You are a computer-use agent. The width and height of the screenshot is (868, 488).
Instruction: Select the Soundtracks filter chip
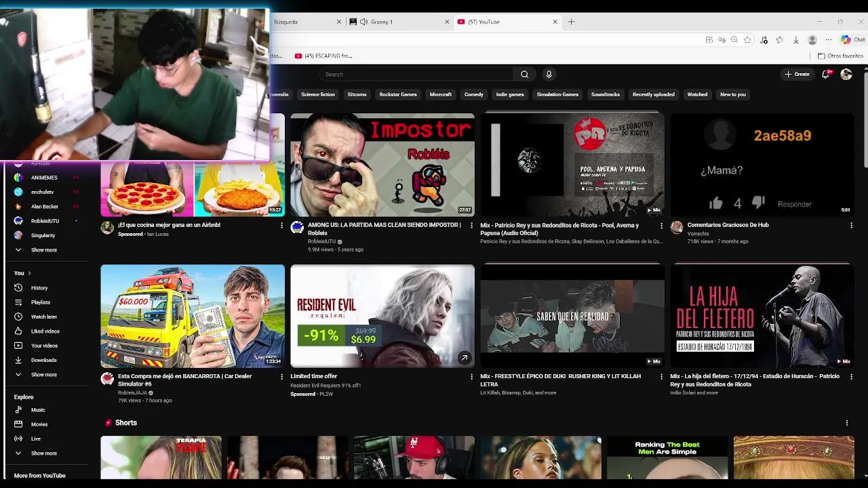pyautogui.click(x=606, y=94)
